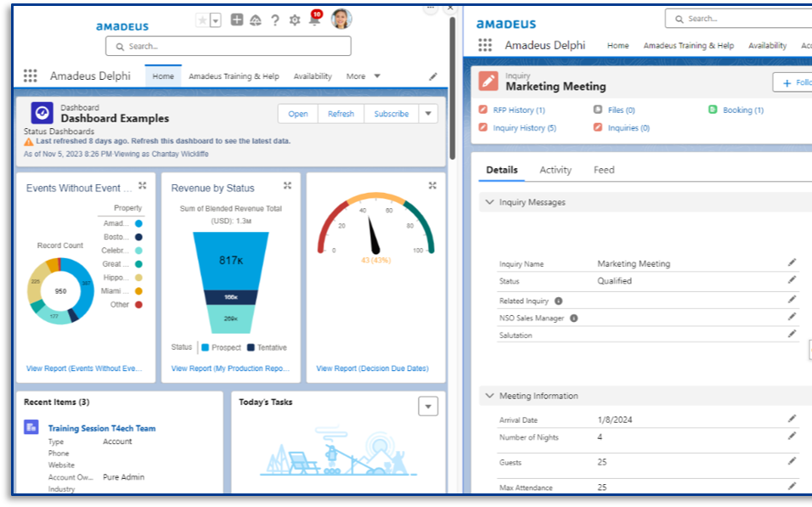
Task: Click the left window search field
Action: (228, 46)
